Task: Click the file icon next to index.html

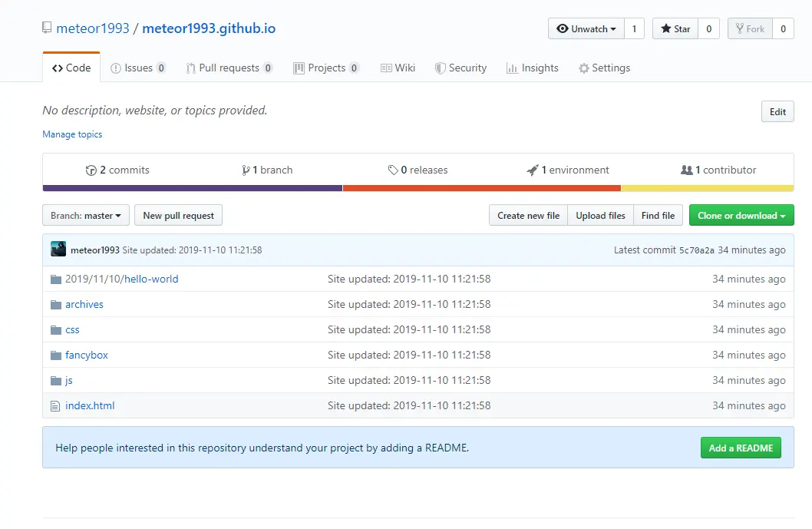Action: (x=55, y=406)
